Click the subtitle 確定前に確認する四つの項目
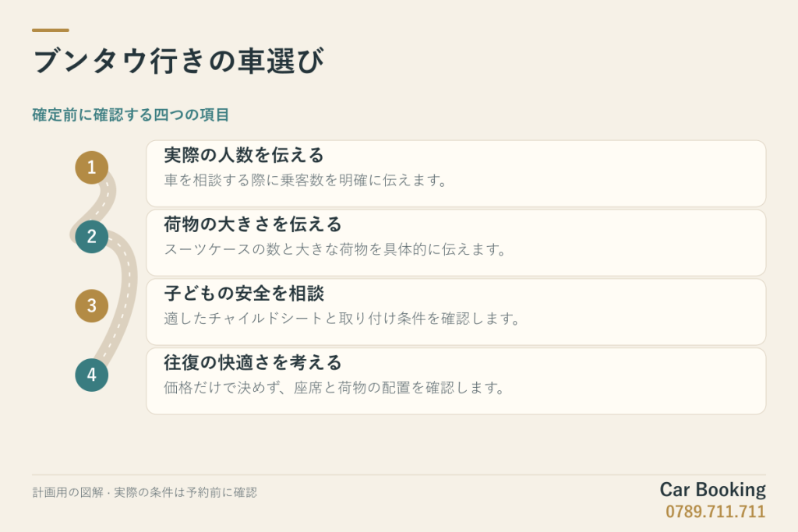This screenshot has height=532, width=798. pyautogui.click(x=131, y=115)
